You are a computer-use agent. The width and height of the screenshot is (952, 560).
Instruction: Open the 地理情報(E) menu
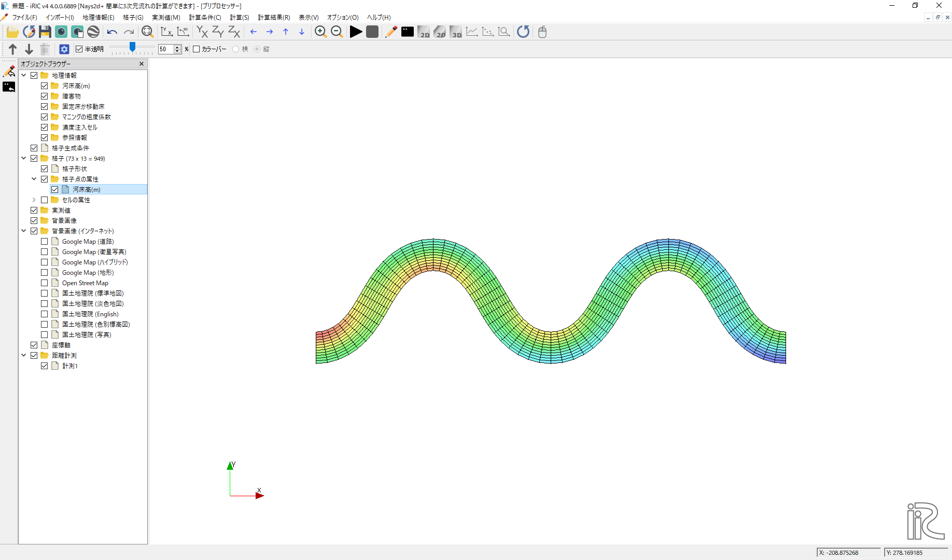99,18
